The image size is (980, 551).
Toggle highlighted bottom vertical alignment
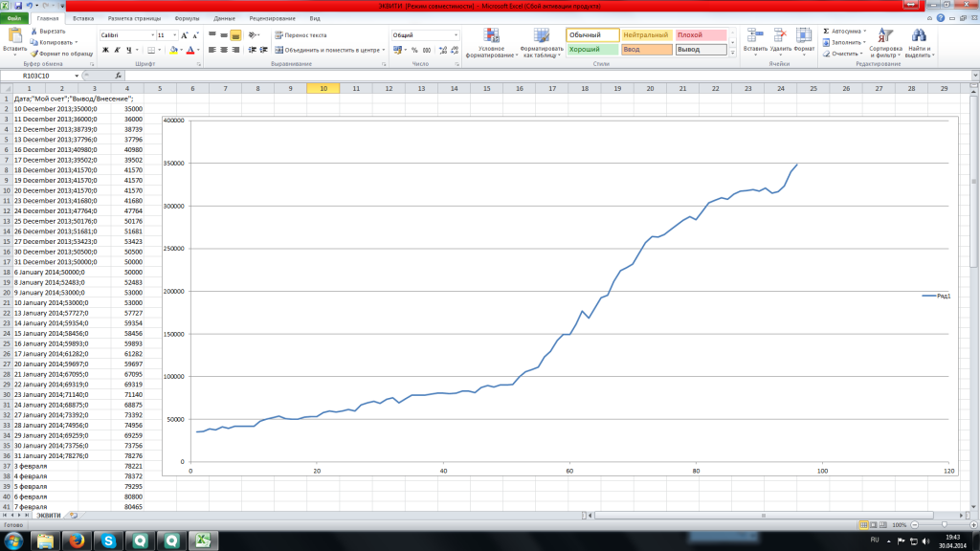[x=235, y=35]
